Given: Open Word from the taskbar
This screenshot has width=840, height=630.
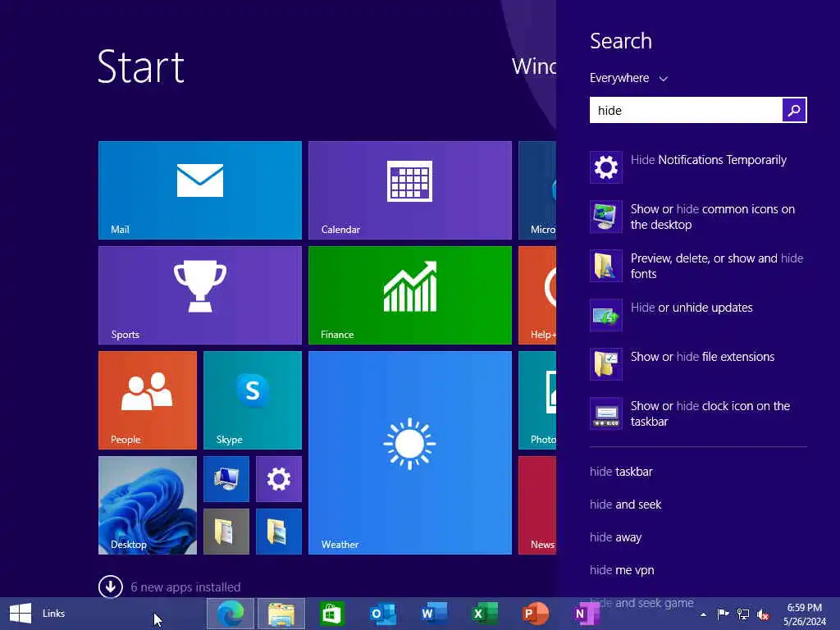Looking at the screenshot, I should pos(433,614).
